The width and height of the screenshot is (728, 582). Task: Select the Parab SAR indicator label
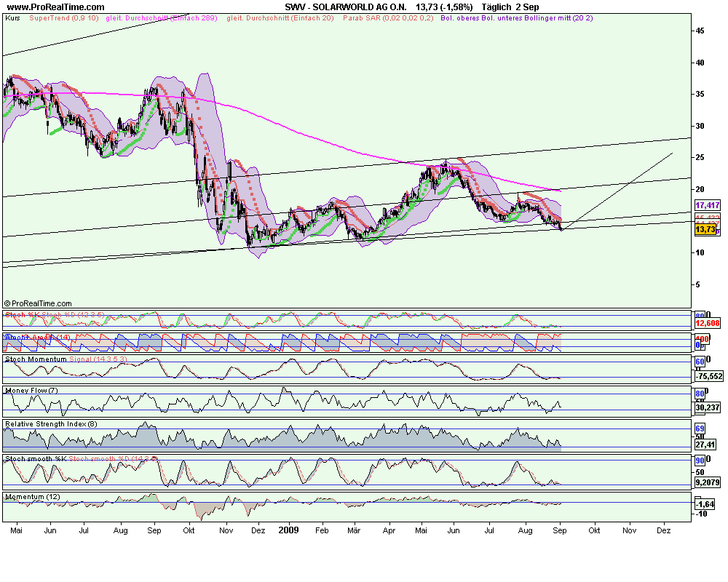click(388, 18)
